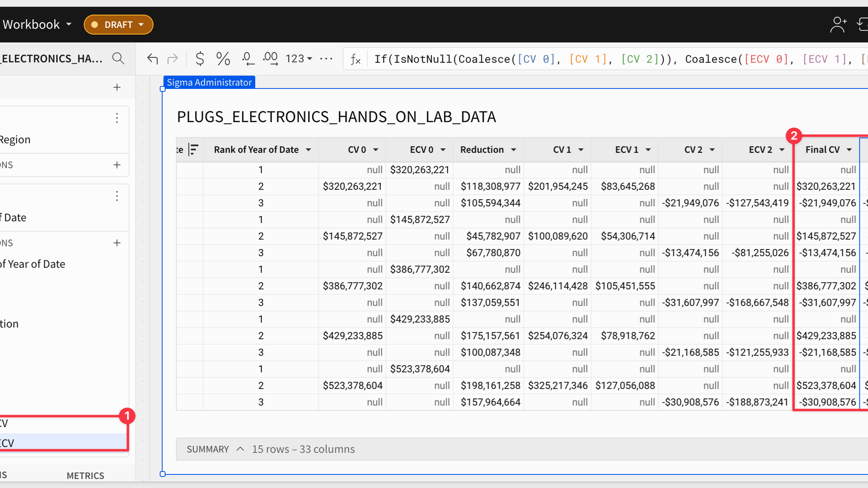Add calculation with plus under Date group
The image size is (868, 488).
tap(117, 243)
